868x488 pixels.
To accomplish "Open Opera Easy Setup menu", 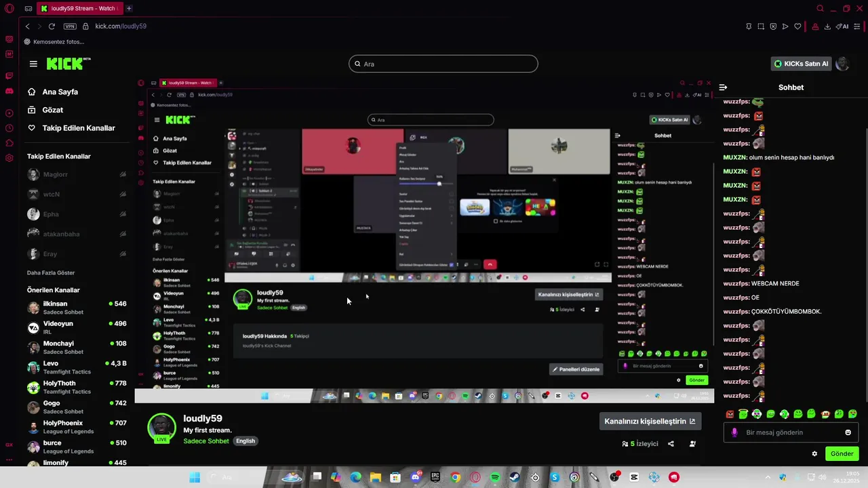I will (x=857, y=26).
